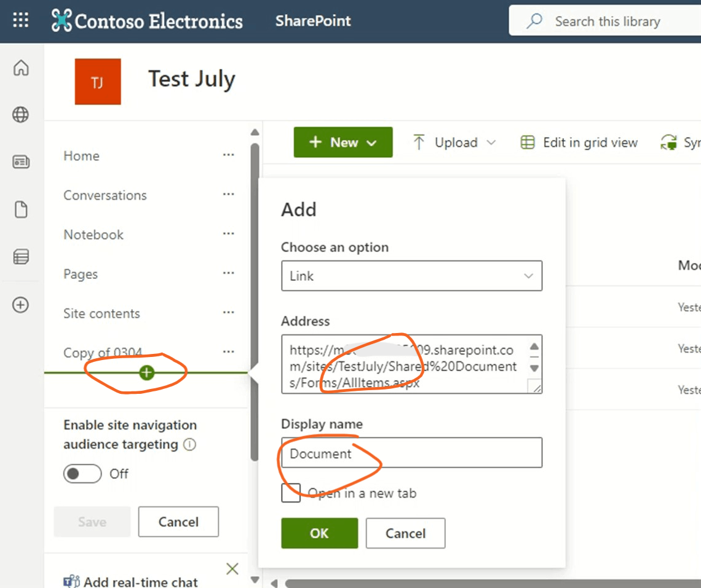Click the navigation pane vertical scrollbar thumb

[255, 302]
